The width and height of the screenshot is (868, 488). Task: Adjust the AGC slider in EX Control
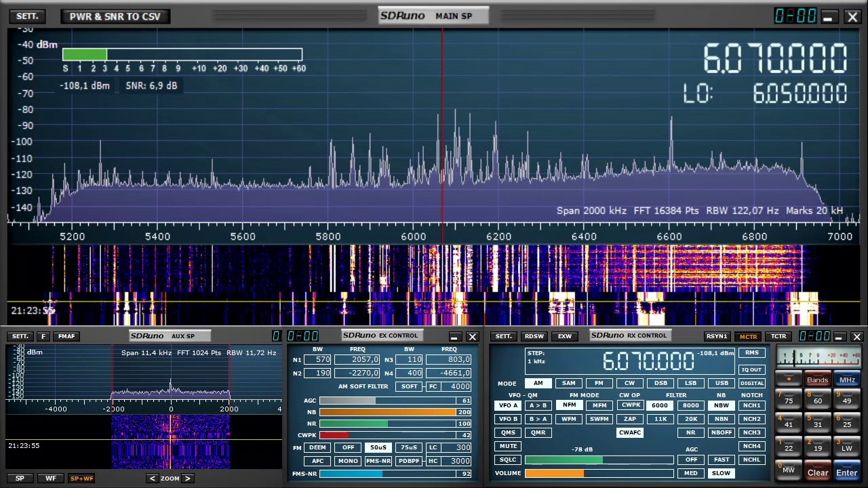point(395,401)
